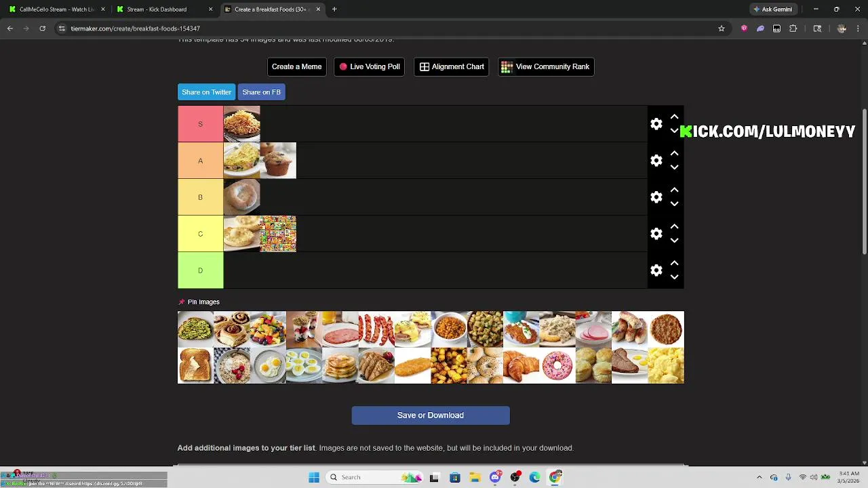This screenshot has height=488, width=868.
Task: Select the bacon strips image
Action: click(x=376, y=329)
